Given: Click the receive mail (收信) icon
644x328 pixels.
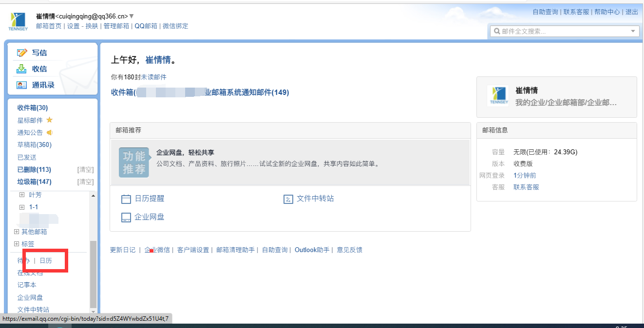Looking at the screenshot, I should 21,68.
